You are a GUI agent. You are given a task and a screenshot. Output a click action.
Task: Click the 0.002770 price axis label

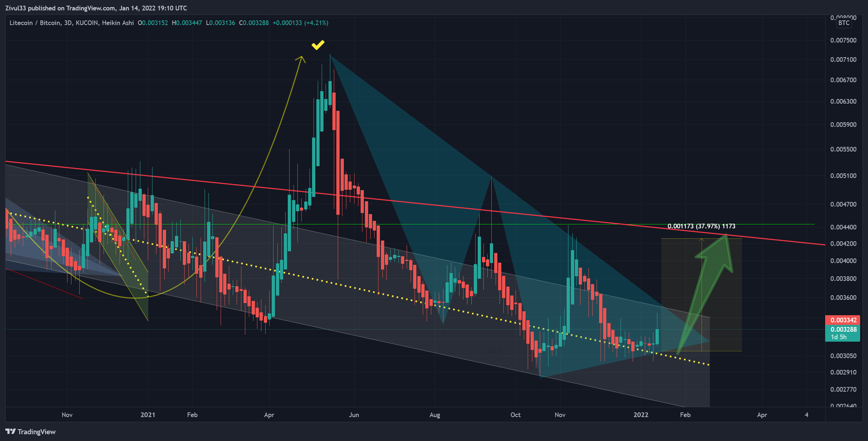point(843,390)
